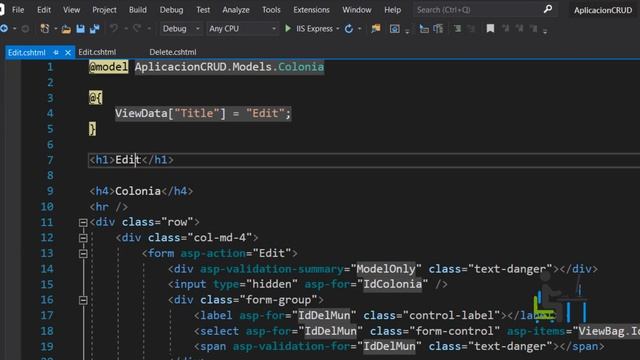640x360 pixels.
Task: Click the browser Refresh icon
Action: tap(349, 29)
